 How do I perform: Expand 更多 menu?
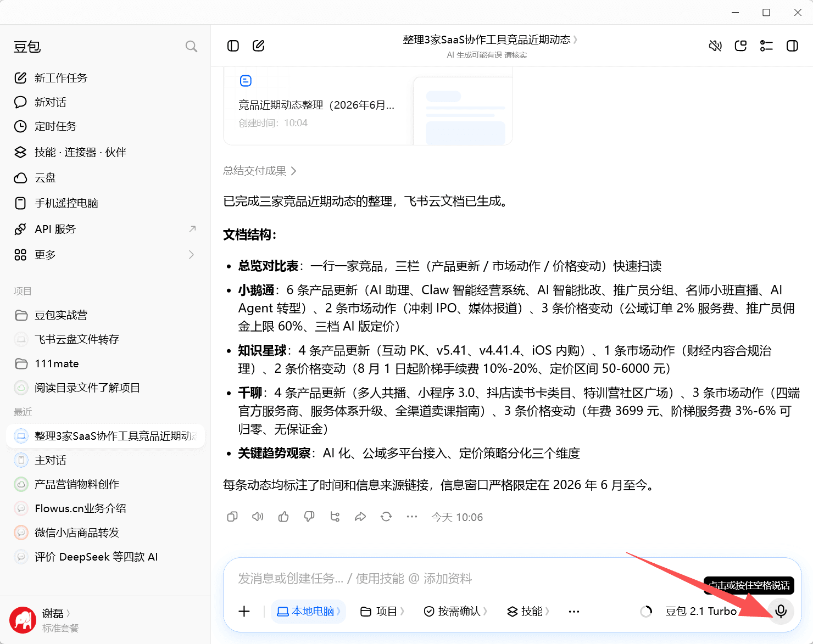pyautogui.click(x=105, y=255)
